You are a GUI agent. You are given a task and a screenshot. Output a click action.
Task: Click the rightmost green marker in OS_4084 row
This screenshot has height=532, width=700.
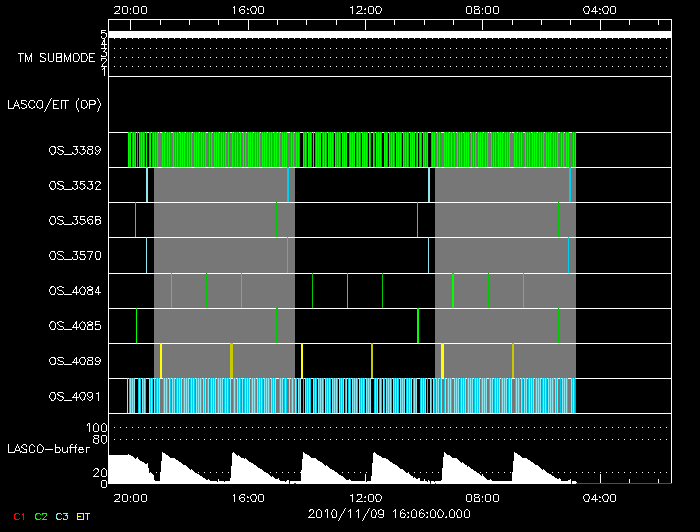point(524,291)
